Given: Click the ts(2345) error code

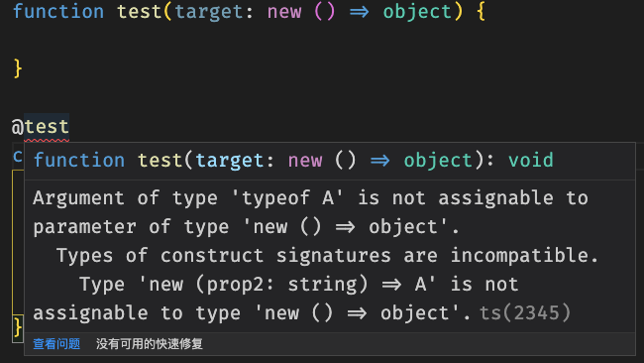Looking at the screenshot, I should [525, 312].
